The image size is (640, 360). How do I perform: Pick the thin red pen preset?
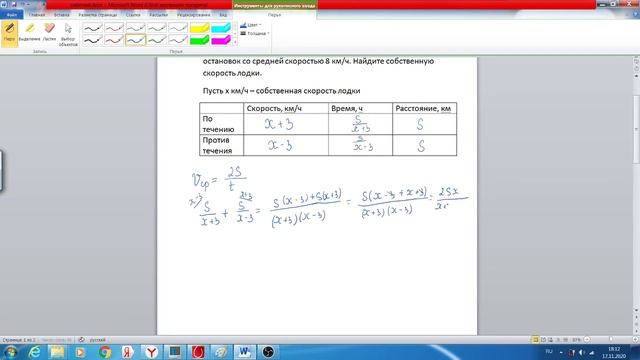pos(114,28)
